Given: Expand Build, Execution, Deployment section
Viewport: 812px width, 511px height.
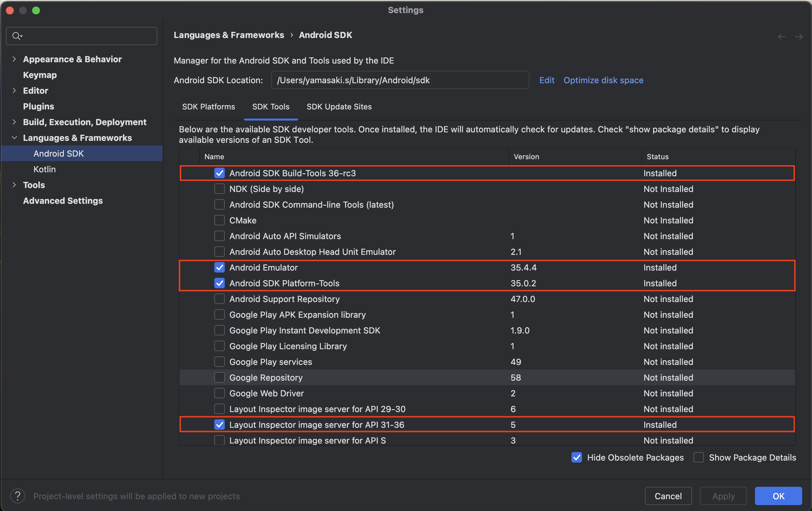Looking at the screenshot, I should coord(14,122).
